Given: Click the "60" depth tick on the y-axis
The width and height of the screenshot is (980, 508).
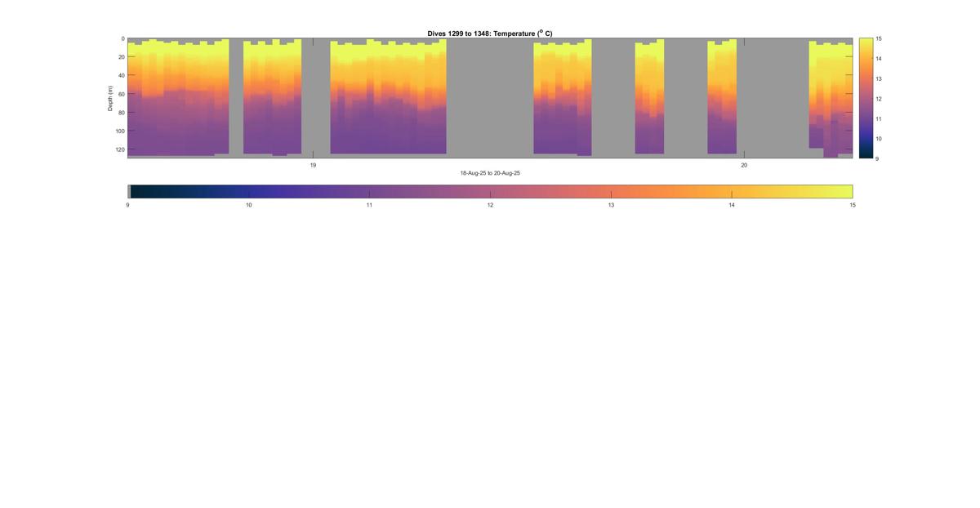Looking at the screenshot, I should (120, 94).
